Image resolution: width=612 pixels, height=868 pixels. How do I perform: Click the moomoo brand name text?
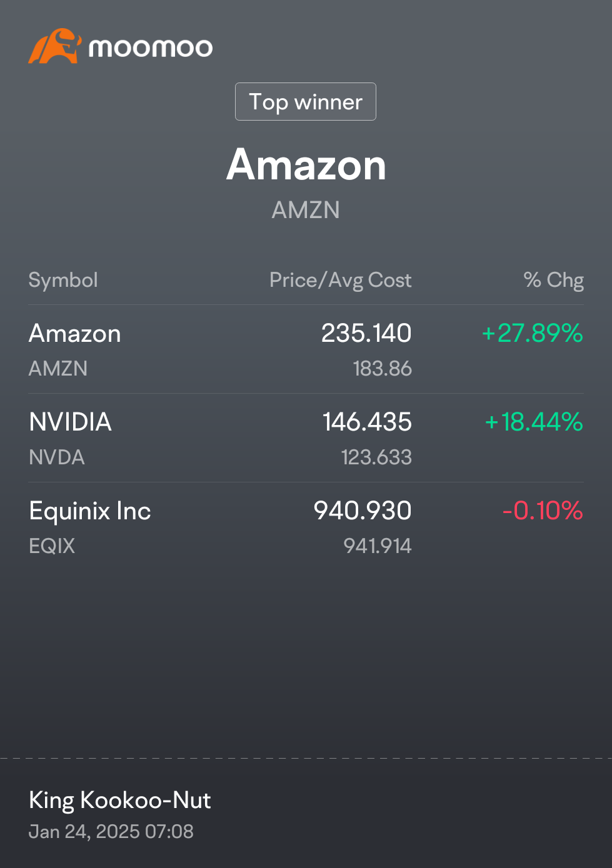151,48
